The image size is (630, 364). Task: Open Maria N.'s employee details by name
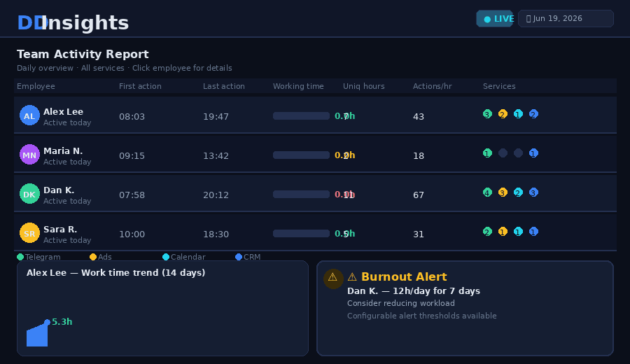[63, 151]
